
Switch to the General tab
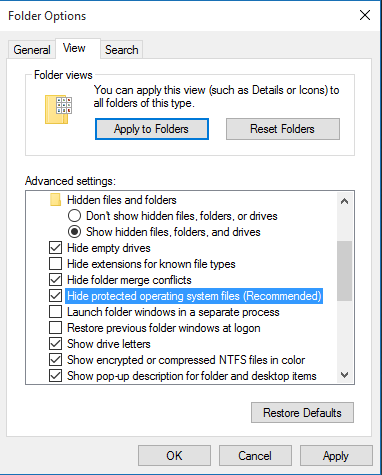(32, 50)
